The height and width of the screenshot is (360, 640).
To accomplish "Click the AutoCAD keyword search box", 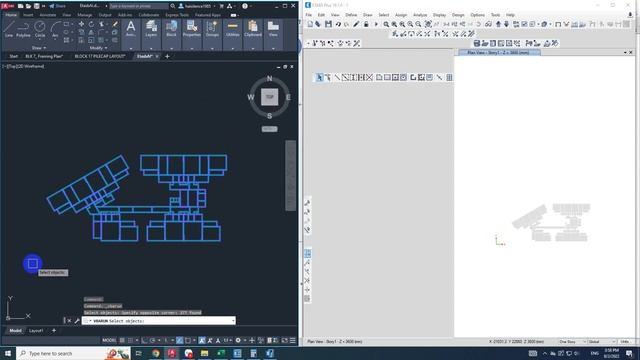I will point(138,6).
